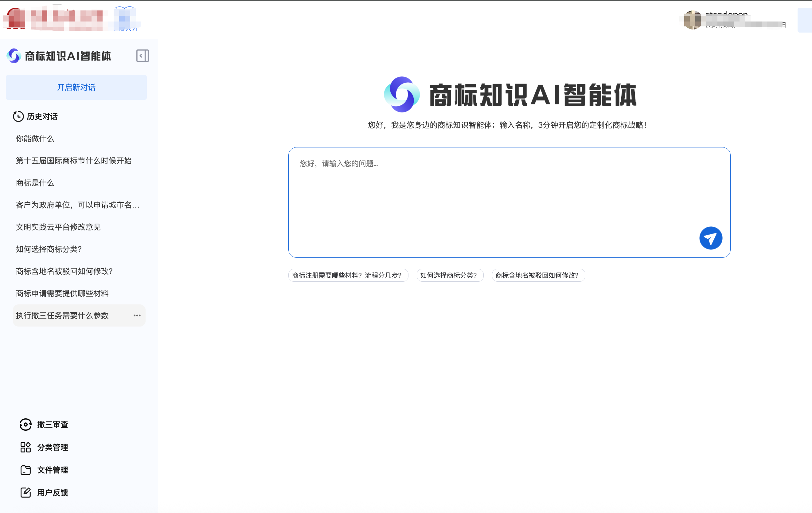Viewport: 812px width, 513px height.
Task: Open 文明实践云平台修改意见 history conversation
Action: [58, 227]
